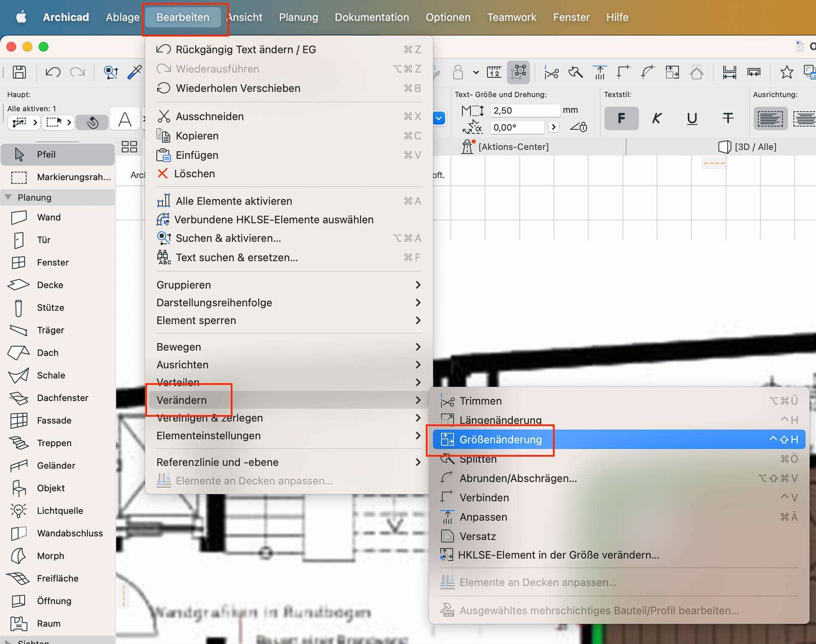Collapse the Planung toolbox section
Viewport: 816px width, 644px height.
(x=8, y=198)
